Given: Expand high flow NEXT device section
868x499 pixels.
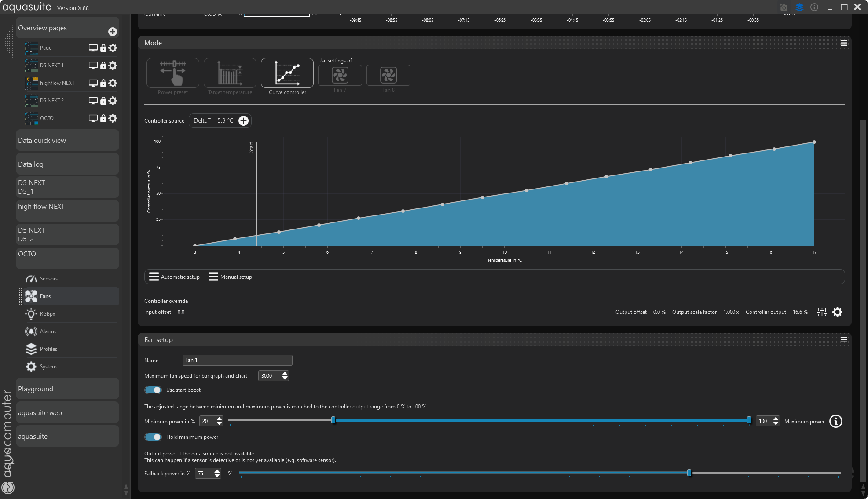Looking at the screenshot, I should tap(67, 211).
